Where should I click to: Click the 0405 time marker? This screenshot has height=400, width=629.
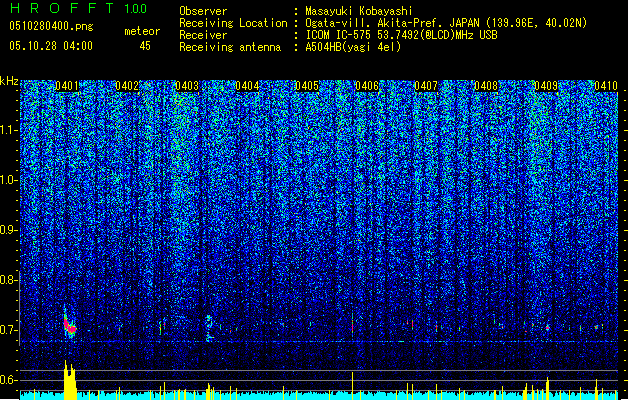pos(307,86)
